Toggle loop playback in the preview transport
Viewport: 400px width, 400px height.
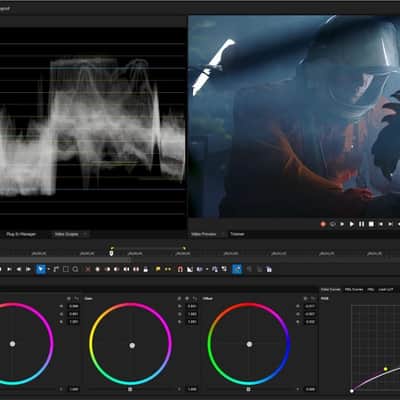[332, 224]
